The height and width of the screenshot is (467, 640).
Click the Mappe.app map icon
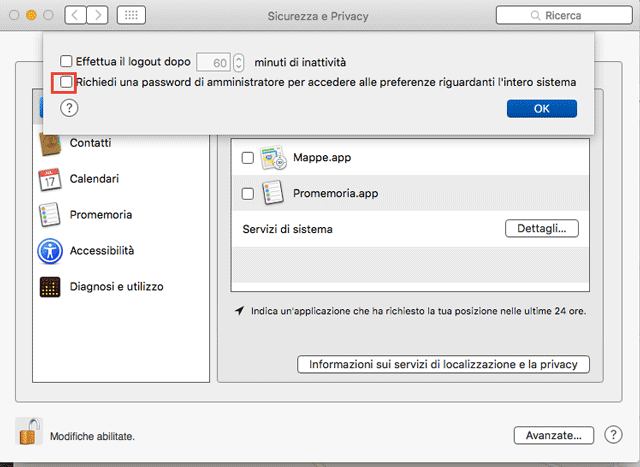coord(273,158)
